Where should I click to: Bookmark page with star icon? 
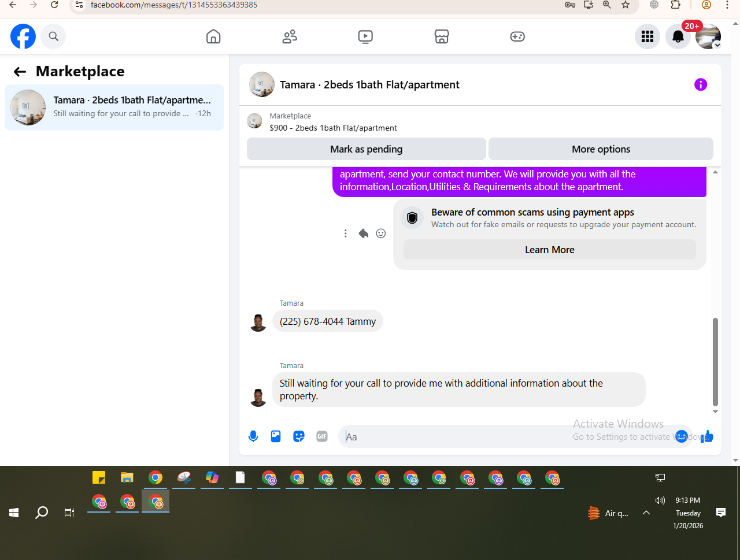[626, 5]
